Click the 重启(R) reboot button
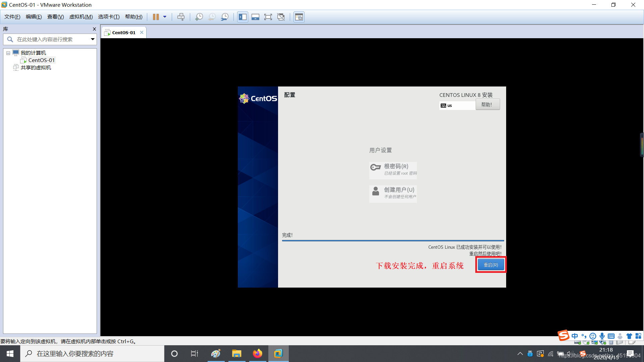644x362 pixels. (491, 265)
